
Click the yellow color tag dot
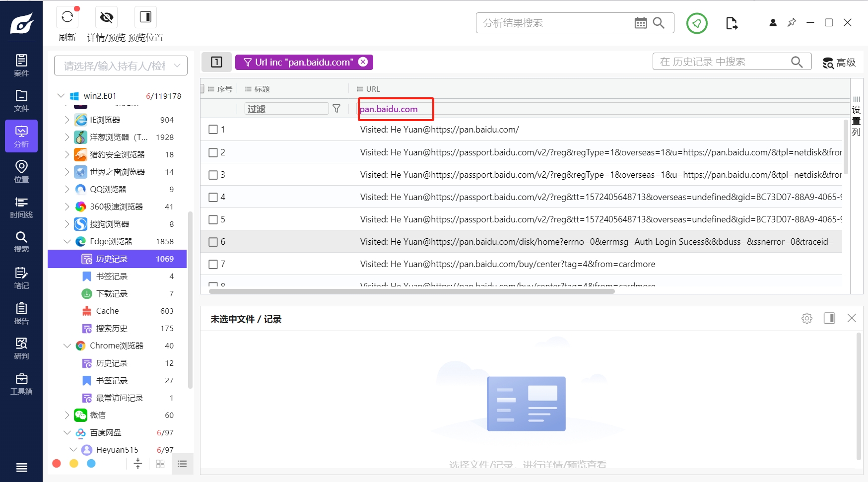[74, 464]
